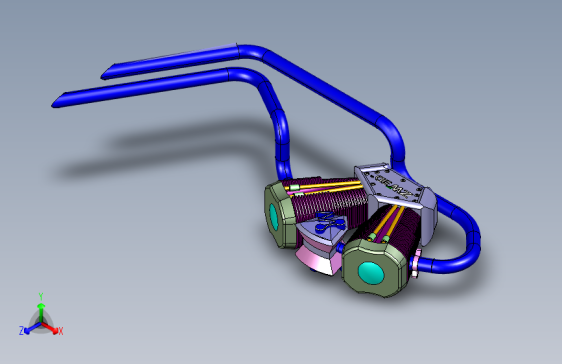This screenshot has height=364, width=562.
Task: Select the cyan circle on the right cylinder head
Action: pos(371,273)
